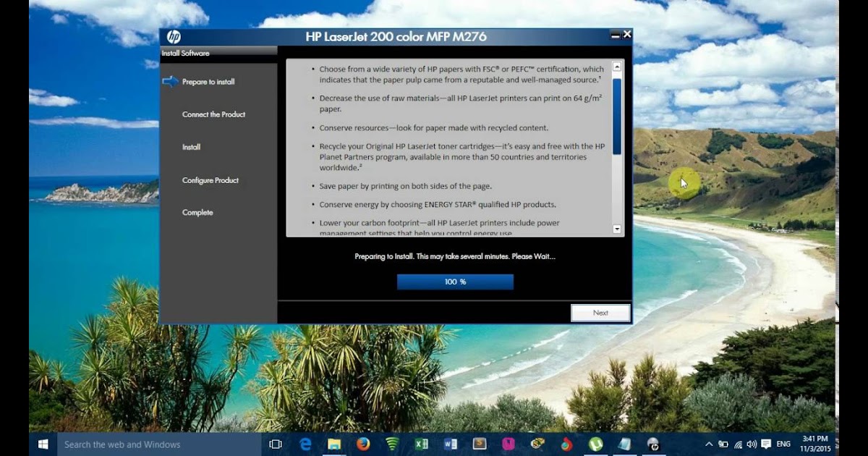Open uTorrent from the taskbar
868x456 pixels.
click(x=596, y=444)
